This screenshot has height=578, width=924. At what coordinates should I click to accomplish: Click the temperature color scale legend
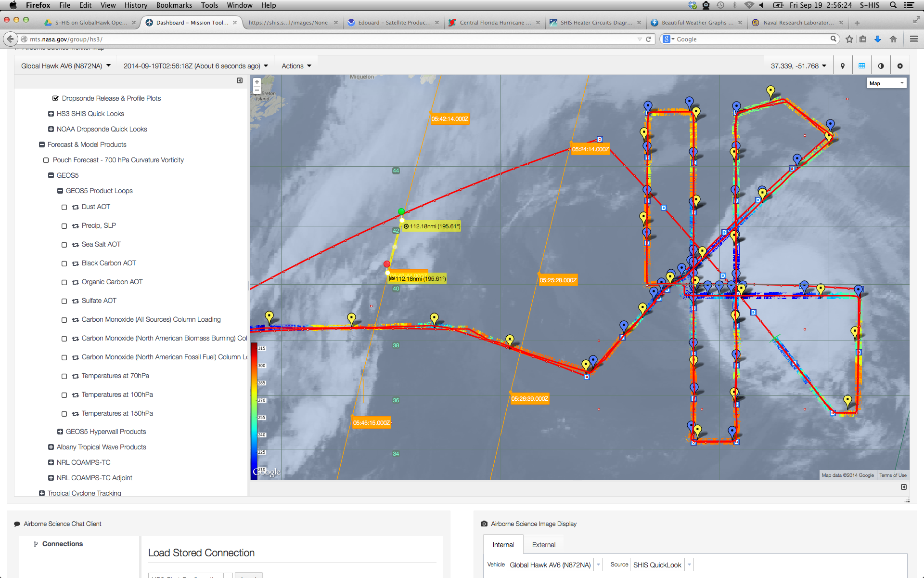255,409
